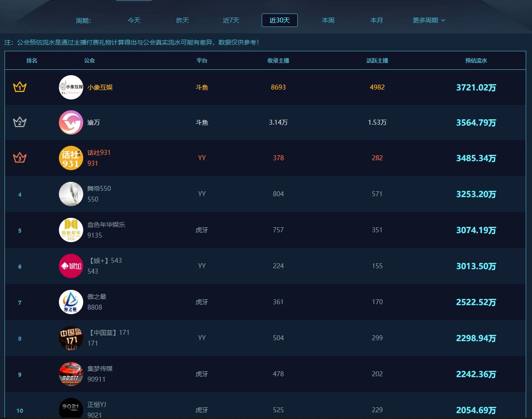Open the 舞帝550 guild name link
Viewport: 532px width, 419px height.
[x=99, y=189]
